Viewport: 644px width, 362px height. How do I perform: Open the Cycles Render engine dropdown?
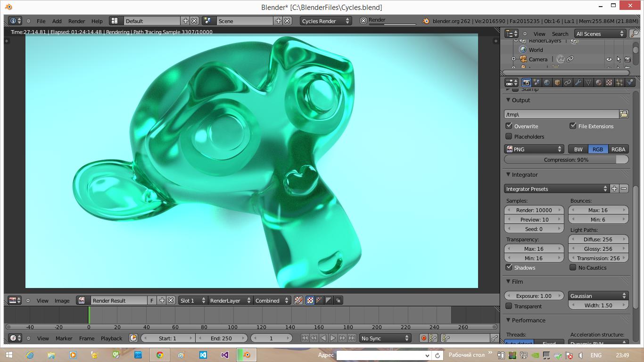(325, 21)
